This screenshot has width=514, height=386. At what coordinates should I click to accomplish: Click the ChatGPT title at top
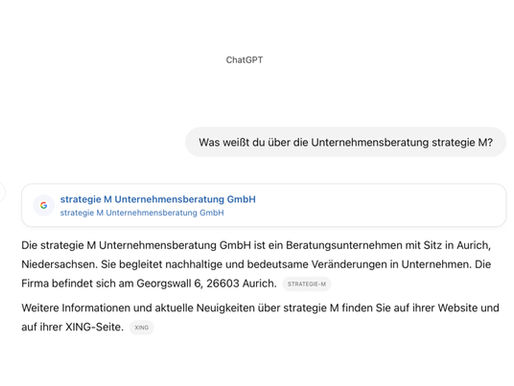244,60
